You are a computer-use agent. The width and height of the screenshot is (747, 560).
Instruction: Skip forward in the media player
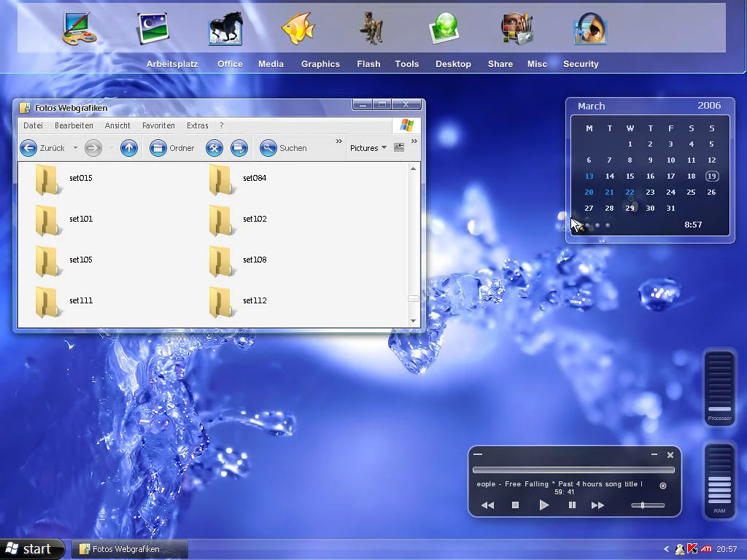pyautogui.click(x=597, y=505)
